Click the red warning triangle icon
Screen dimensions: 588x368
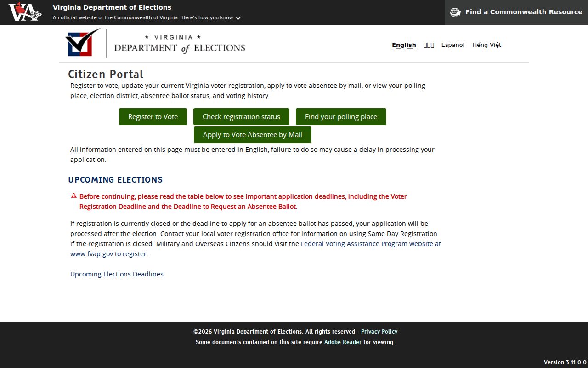tap(74, 196)
